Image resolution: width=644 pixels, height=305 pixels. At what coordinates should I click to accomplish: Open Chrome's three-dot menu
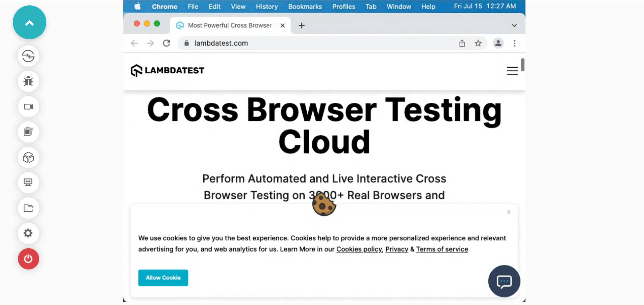(515, 43)
